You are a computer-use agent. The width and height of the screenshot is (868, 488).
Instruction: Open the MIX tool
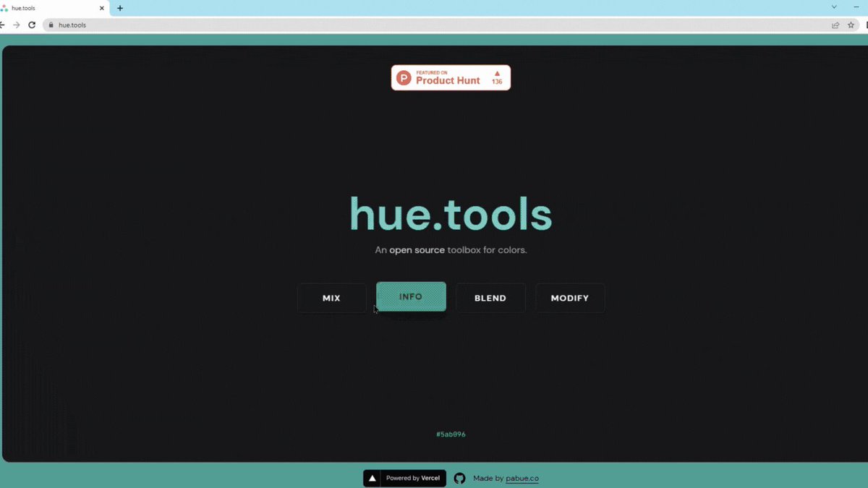331,298
